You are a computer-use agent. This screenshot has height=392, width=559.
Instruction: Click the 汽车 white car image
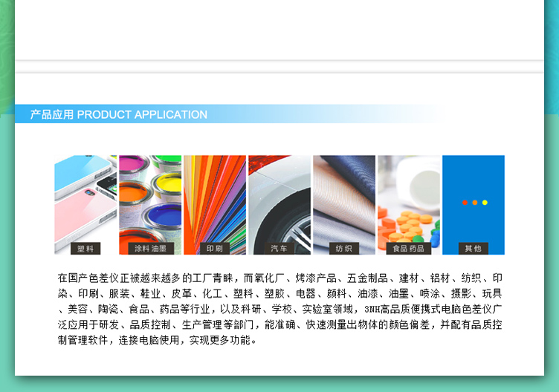coord(279,205)
